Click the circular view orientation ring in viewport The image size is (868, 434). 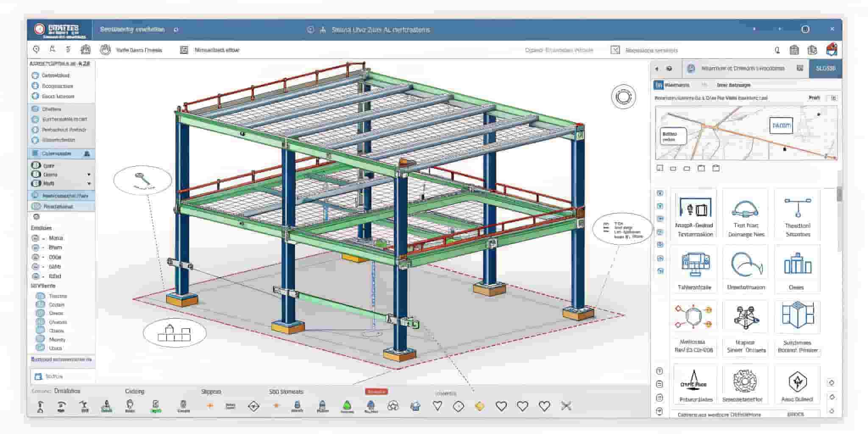pyautogui.click(x=623, y=97)
